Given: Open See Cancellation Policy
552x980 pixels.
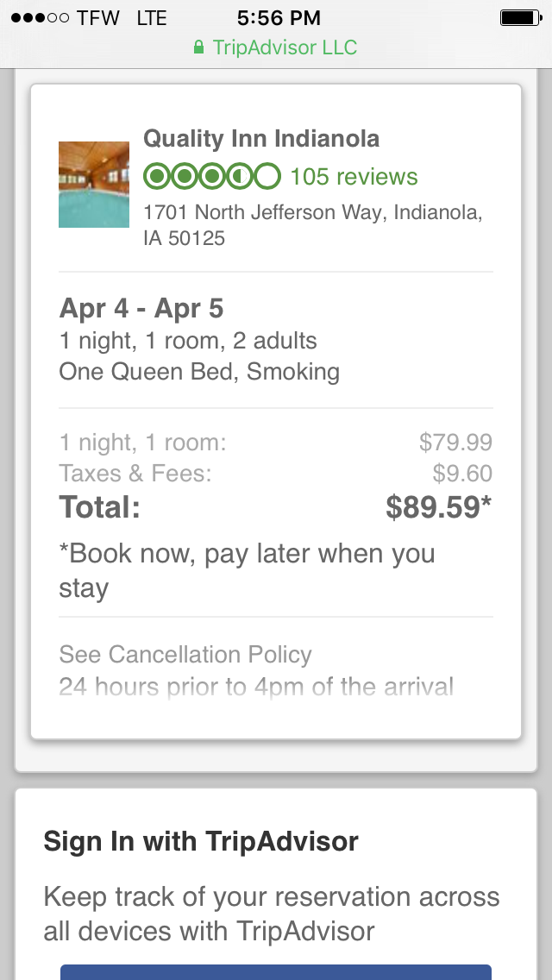Looking at the screenshot, I should (185, 655).
